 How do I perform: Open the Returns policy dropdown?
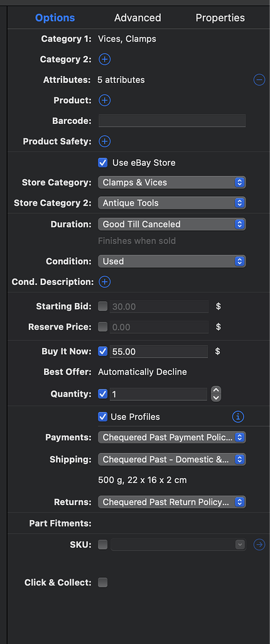click(x=171, y=502)
